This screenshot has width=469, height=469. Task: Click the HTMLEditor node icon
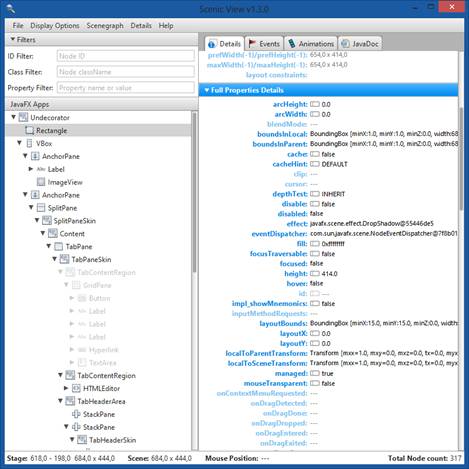(x=76, y=388)
